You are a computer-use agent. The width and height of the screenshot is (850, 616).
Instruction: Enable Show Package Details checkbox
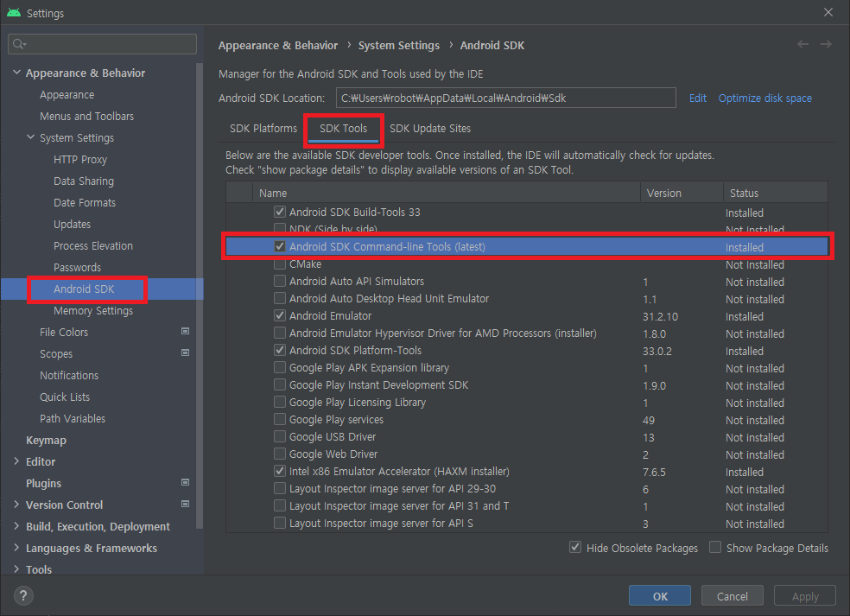[x=715, y=547]
